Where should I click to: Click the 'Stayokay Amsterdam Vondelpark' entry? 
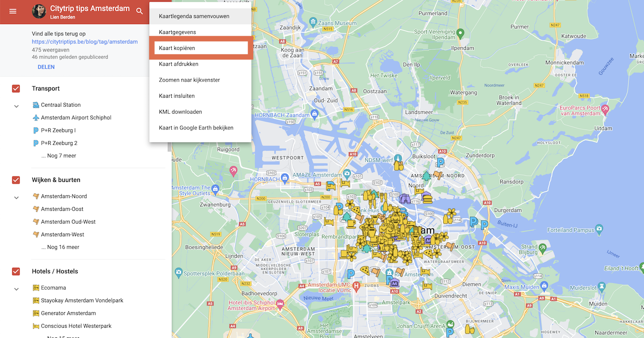click(82, 300)
